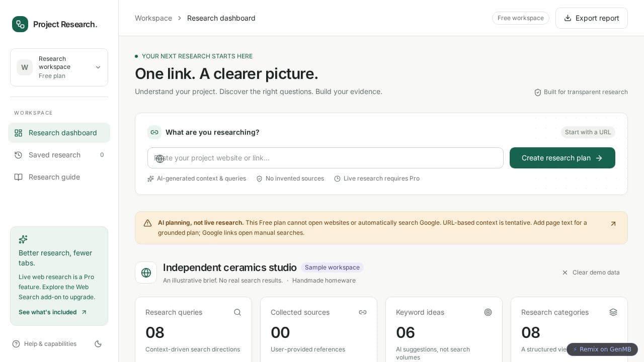644x362 pixels.
Task: Click the Collected sources count 00
Action: point(280,332)
